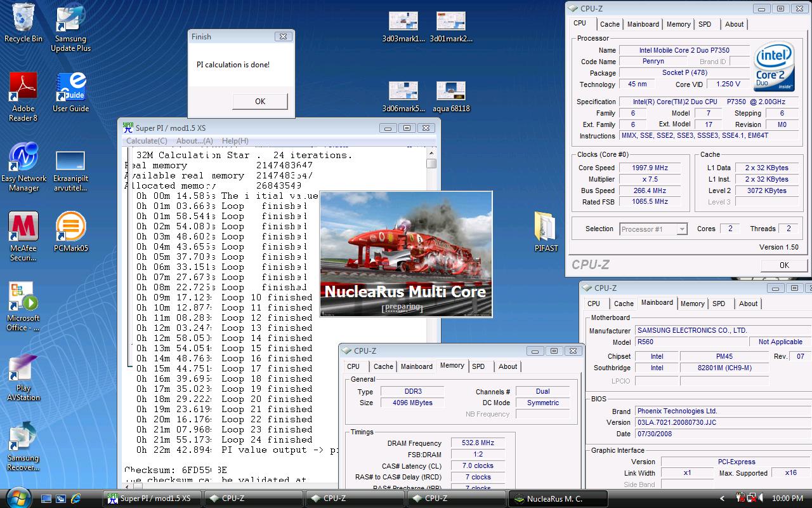
Task: Open the User Guide desktop icon
Action: [70, 93]
